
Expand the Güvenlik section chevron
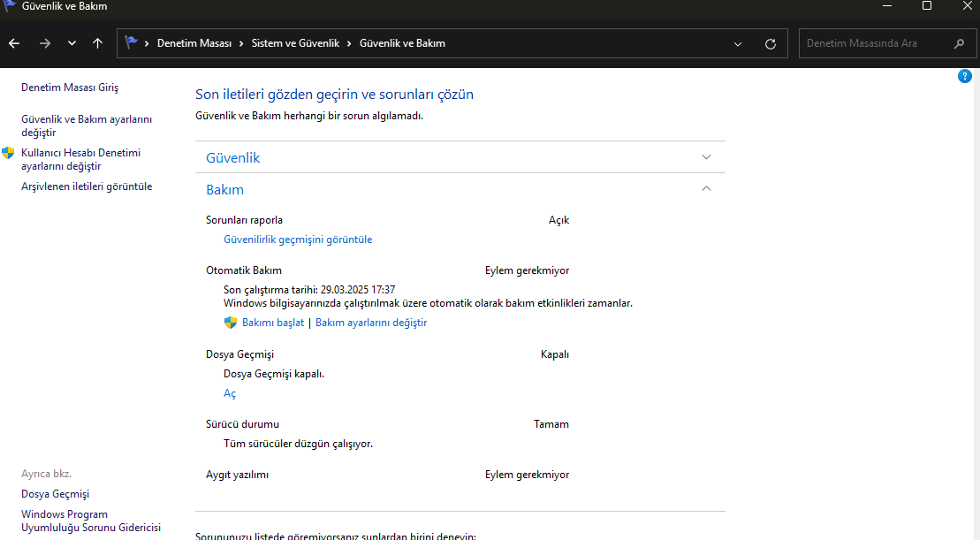point(706,157)
